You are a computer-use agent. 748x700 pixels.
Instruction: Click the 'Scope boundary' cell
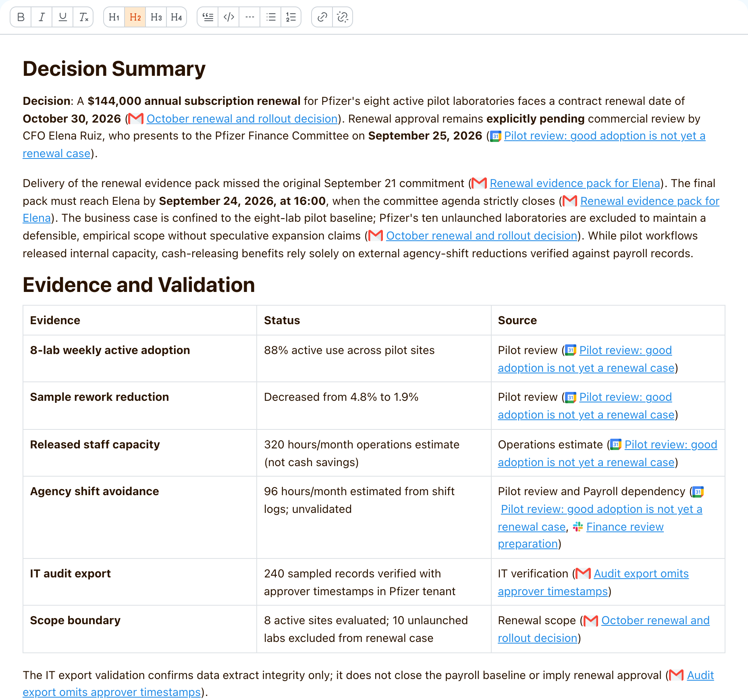[140, 629]
